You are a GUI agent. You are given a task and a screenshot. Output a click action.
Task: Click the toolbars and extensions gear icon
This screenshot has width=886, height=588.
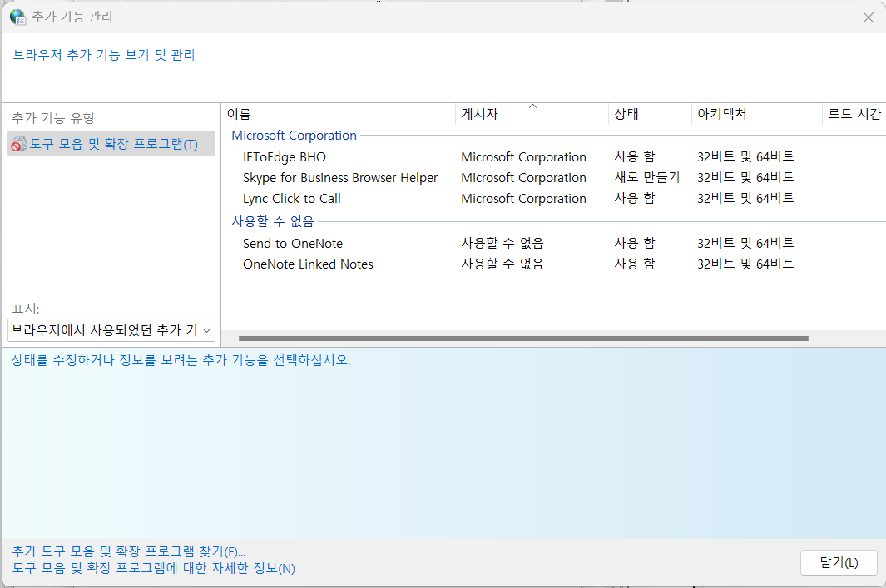[18, 144]
